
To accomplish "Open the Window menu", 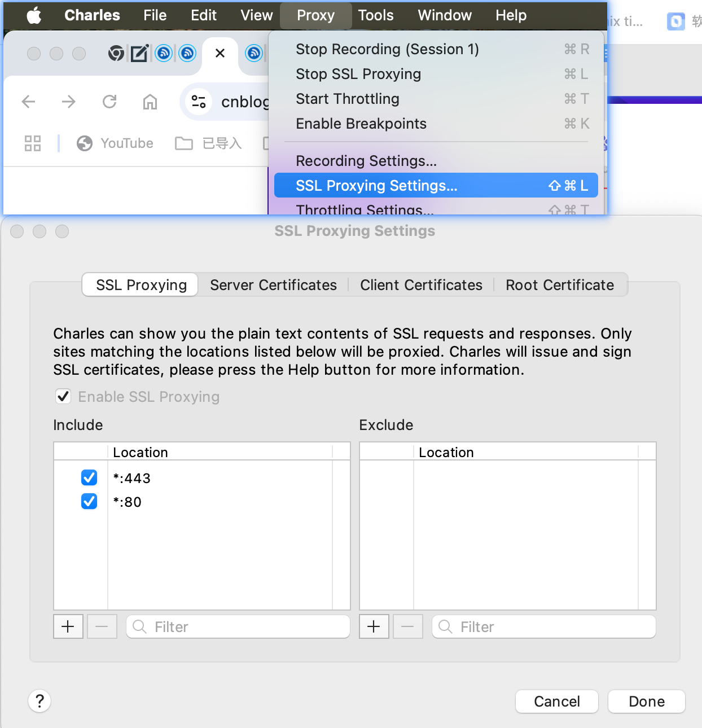I will click(444, 15).
